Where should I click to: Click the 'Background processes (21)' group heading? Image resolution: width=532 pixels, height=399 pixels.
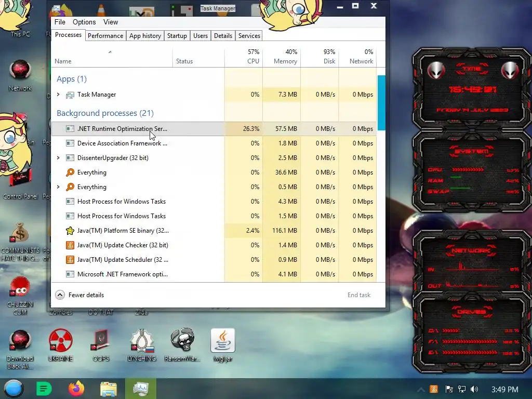pos(105,113)
